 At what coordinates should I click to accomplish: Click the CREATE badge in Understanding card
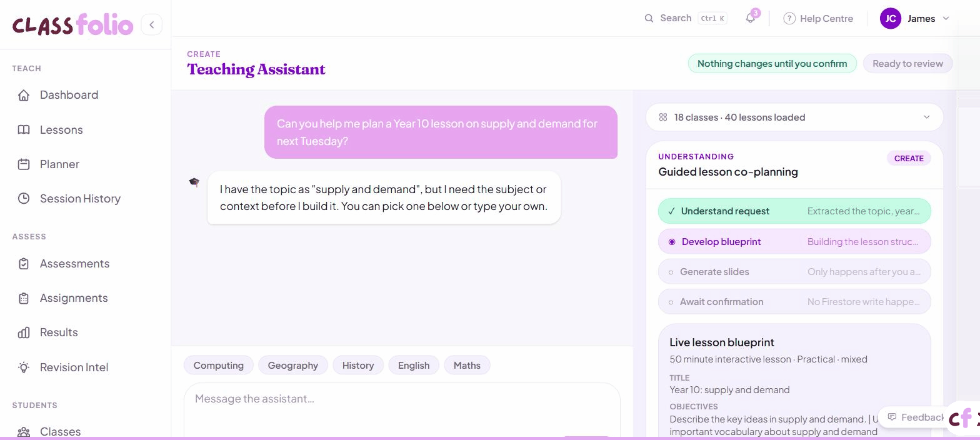(909, 158)
